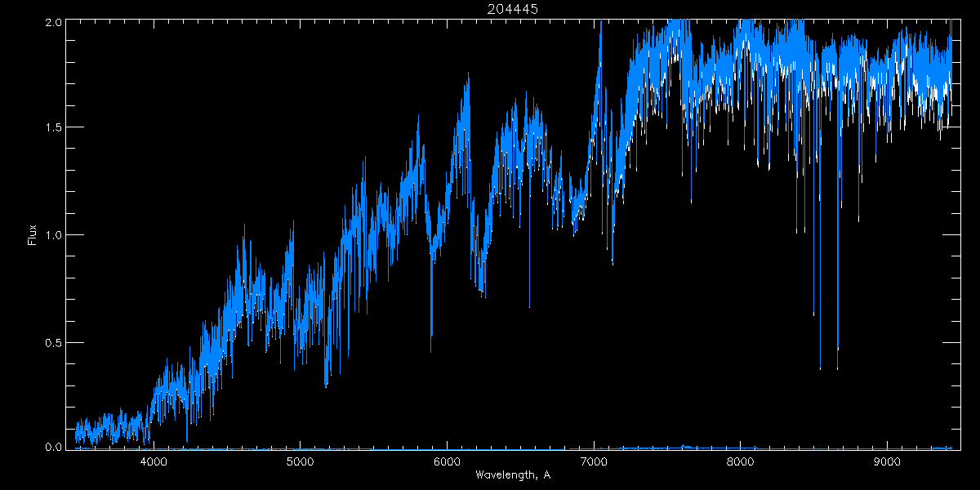
Task: Click the plot title 204445
Action: (513, 9)
